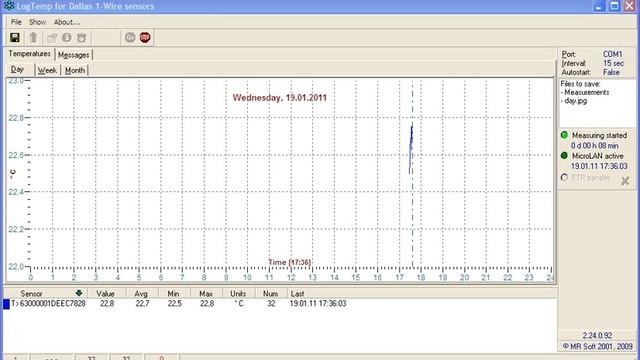Click the Min column header

click(173, 293)
